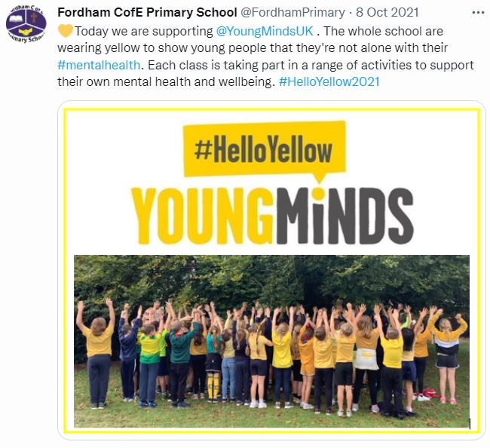Click the Fordham CofE Primary School name
The width and height of the screenshot is (490, 448).
147,13
